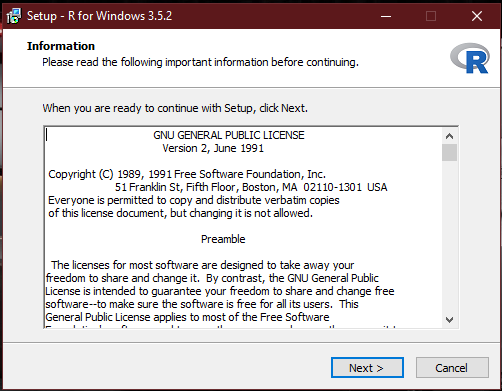Click the 'Information' page heading
This screenshot has width=502, height=391.
[x=61, y=46]
